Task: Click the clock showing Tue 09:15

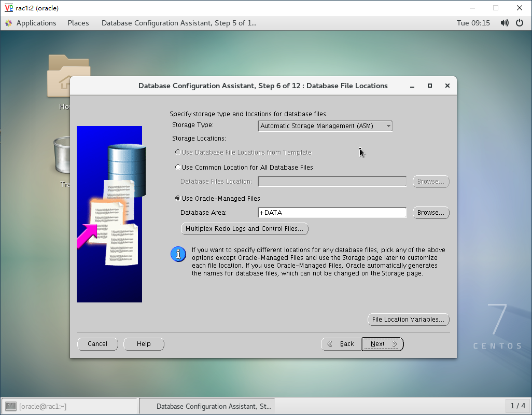Action: point(473,23)
